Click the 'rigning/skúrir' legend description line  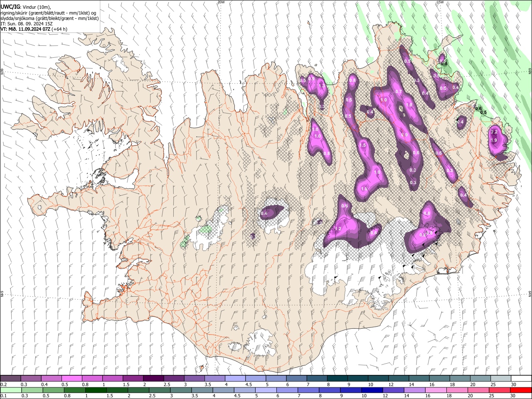click(49, 13)
